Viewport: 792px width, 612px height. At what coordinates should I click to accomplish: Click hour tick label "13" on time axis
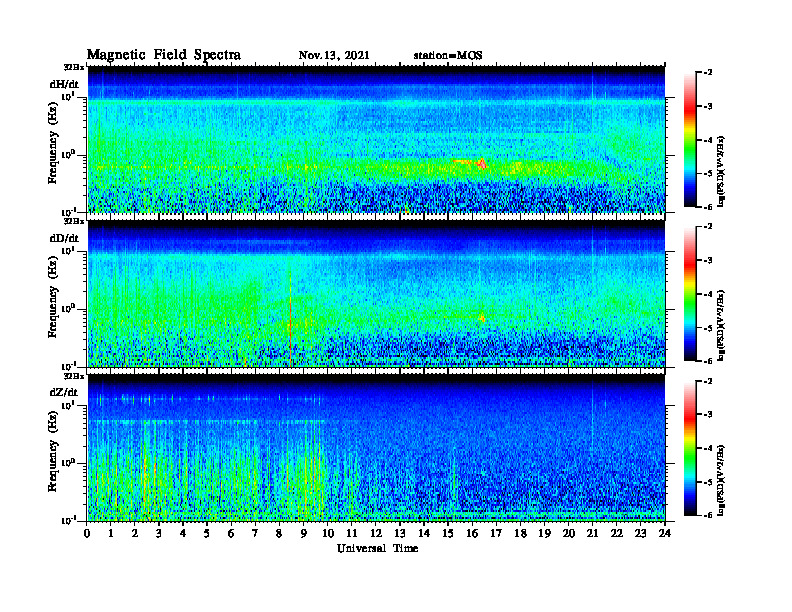[400, 534]
